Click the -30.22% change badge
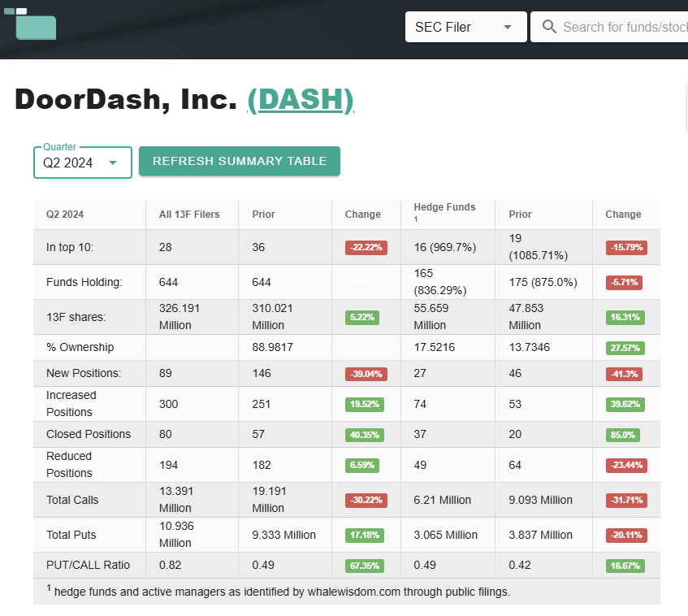688x616 pixels. click(366, 500)
